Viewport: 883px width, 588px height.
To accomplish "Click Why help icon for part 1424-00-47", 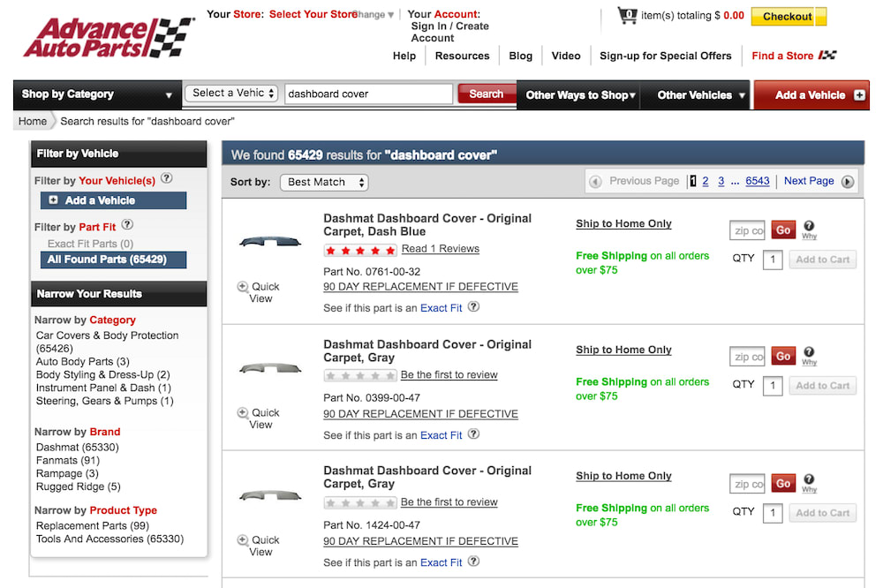I will pos(809,483).
